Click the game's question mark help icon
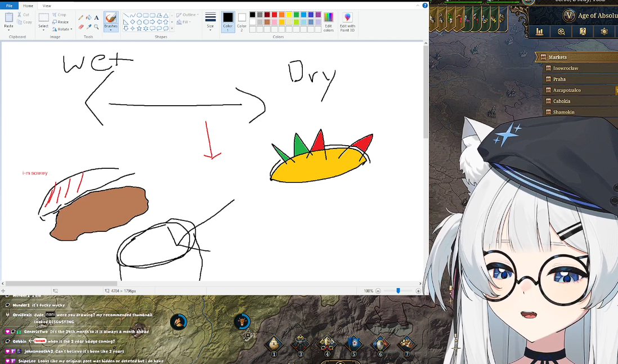Viewport: 618px width, 364px height. [x=583, y=32]
